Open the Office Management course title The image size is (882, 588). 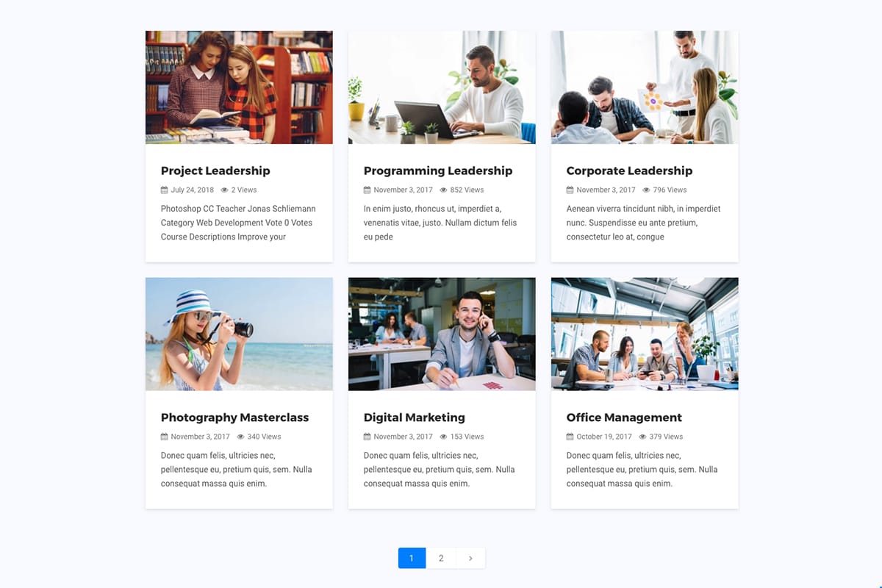point(624,417)
